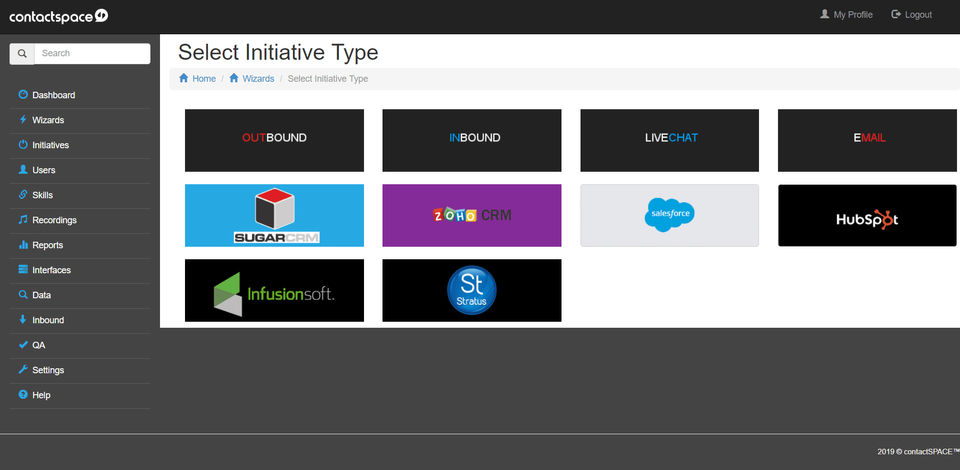Viewport: 960px width, 470px height.
Task: Click the Skills link icon
Action: (23, 195)
